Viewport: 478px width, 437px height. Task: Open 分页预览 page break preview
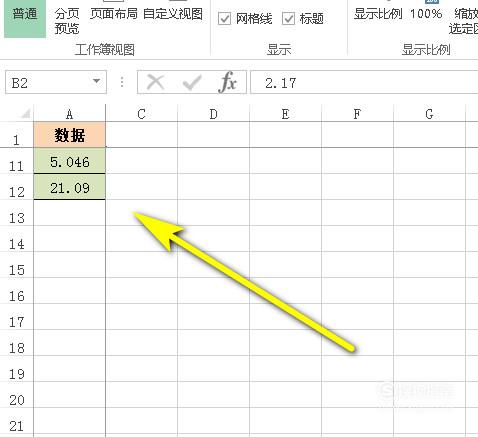tap(67, 21)
